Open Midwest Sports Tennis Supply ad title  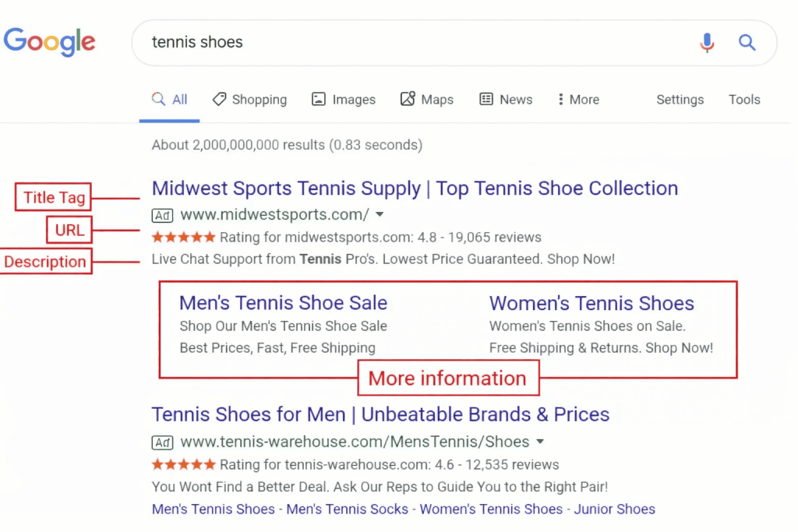[415, 188]
